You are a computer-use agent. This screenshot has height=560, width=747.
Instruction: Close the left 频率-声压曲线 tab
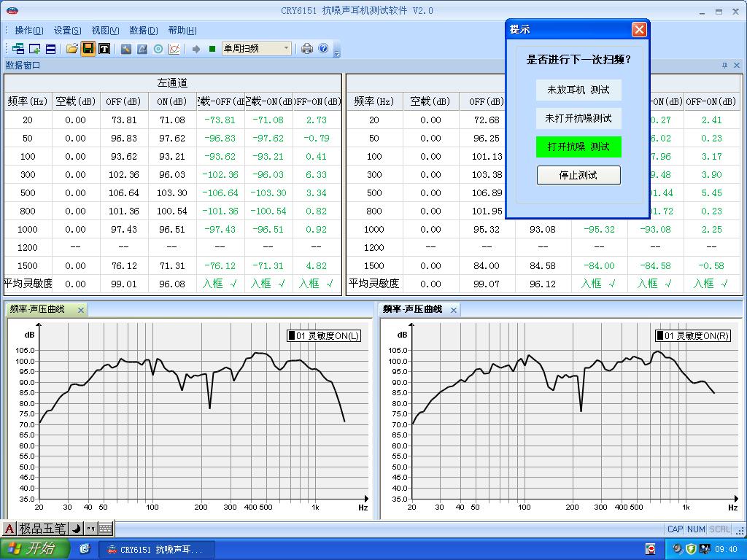coord(81,310)
